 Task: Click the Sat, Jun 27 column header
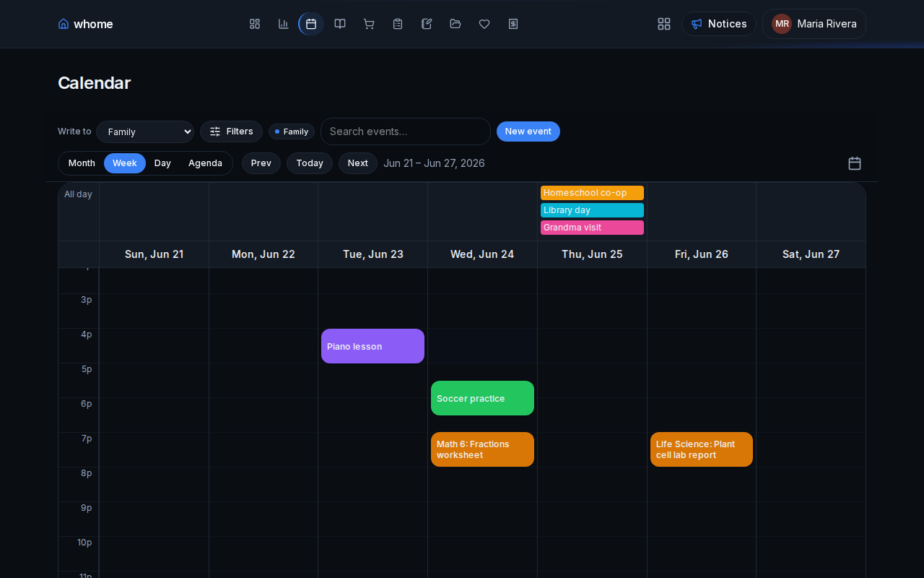tap(811, 254)
